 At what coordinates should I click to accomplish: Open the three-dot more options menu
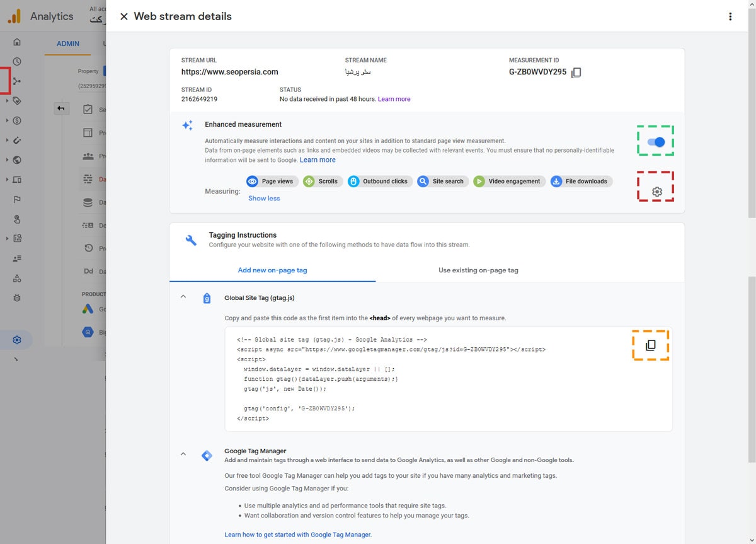click(730, 16)
